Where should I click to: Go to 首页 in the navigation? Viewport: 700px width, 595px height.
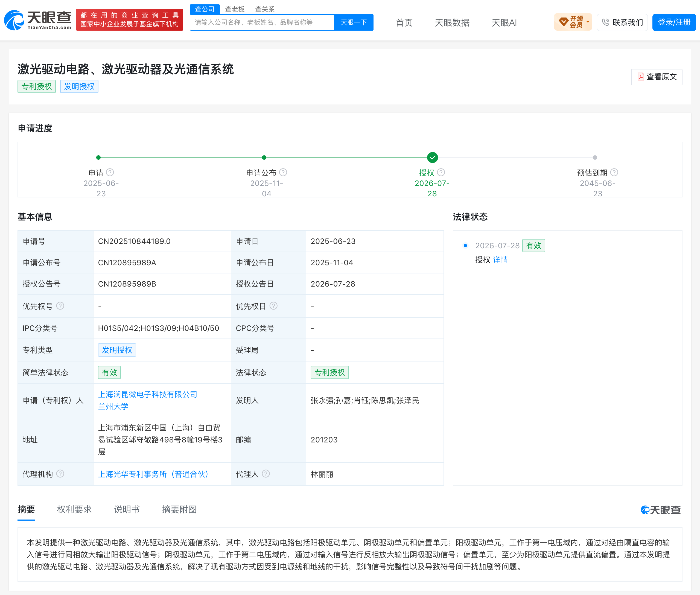404,23
